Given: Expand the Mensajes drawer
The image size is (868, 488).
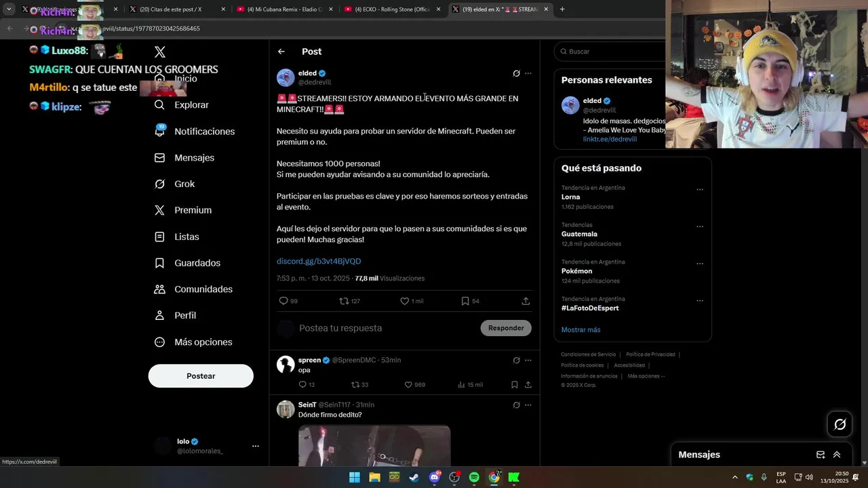Looking at the screenshot, I should point(837,455).
